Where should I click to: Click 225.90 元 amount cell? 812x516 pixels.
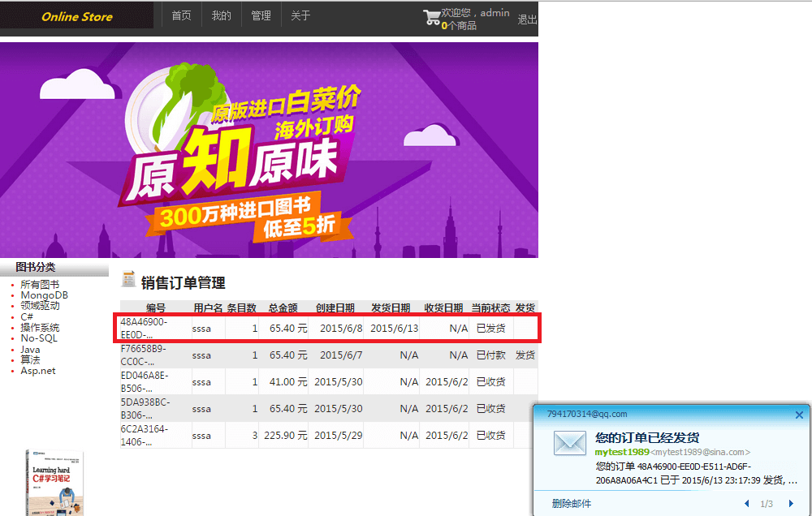pos(285,436)
